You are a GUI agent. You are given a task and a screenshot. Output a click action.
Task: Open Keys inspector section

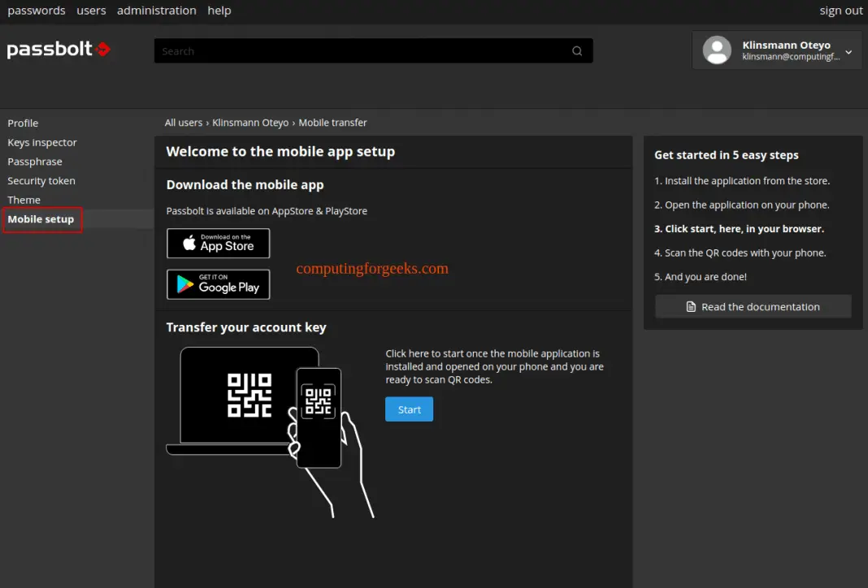[42, 142]
